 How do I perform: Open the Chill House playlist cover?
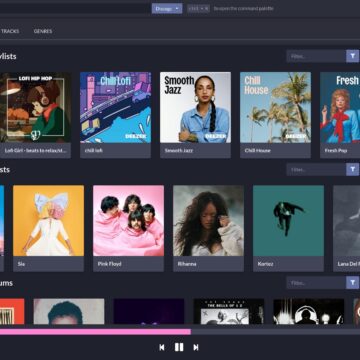pos(275,107)
